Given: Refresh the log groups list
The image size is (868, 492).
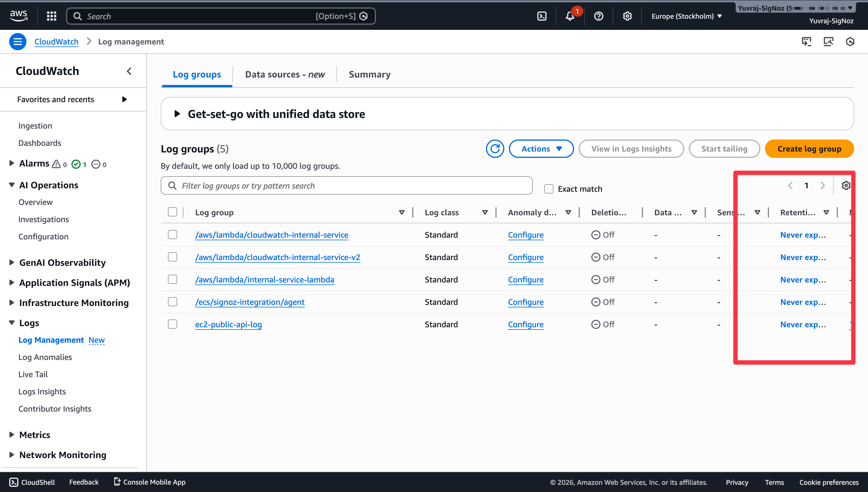Looking at the screenshot, I should click(x=495, y=149).
